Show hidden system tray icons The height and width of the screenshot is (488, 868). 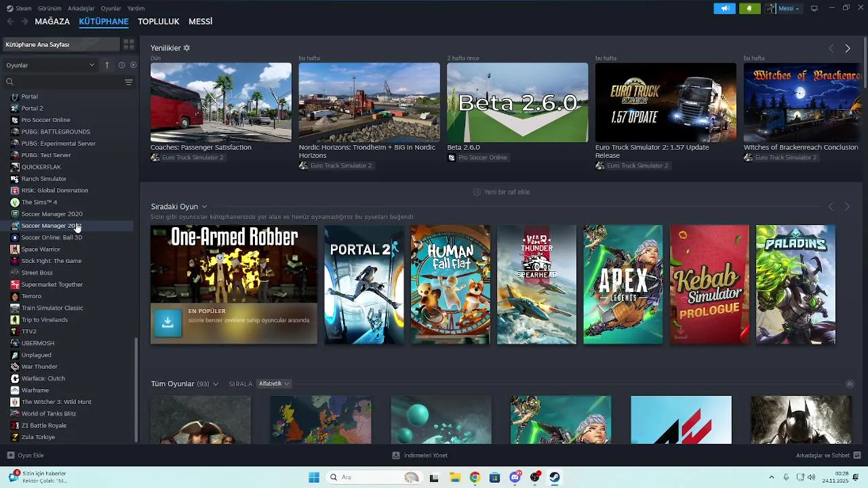771,477
